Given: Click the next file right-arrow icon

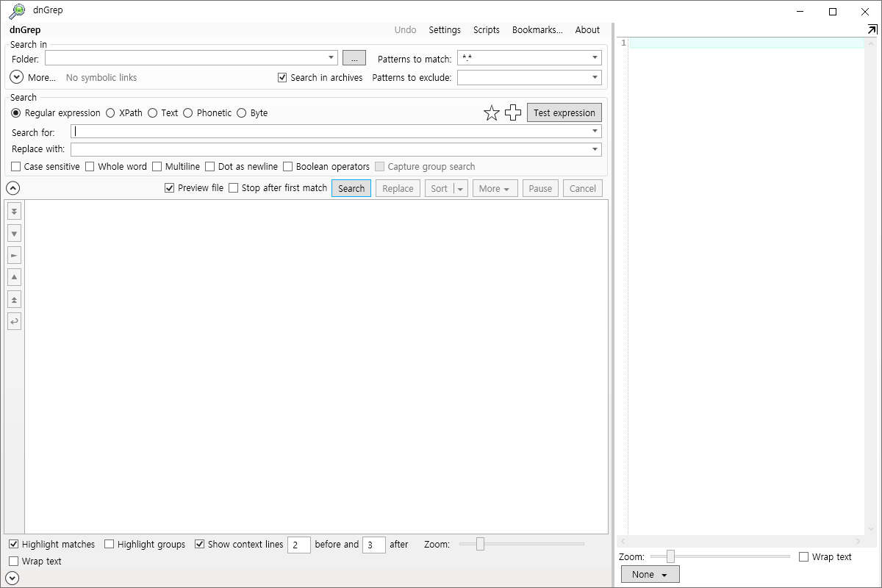Looking at the screenshot, I should pos(14,255).
